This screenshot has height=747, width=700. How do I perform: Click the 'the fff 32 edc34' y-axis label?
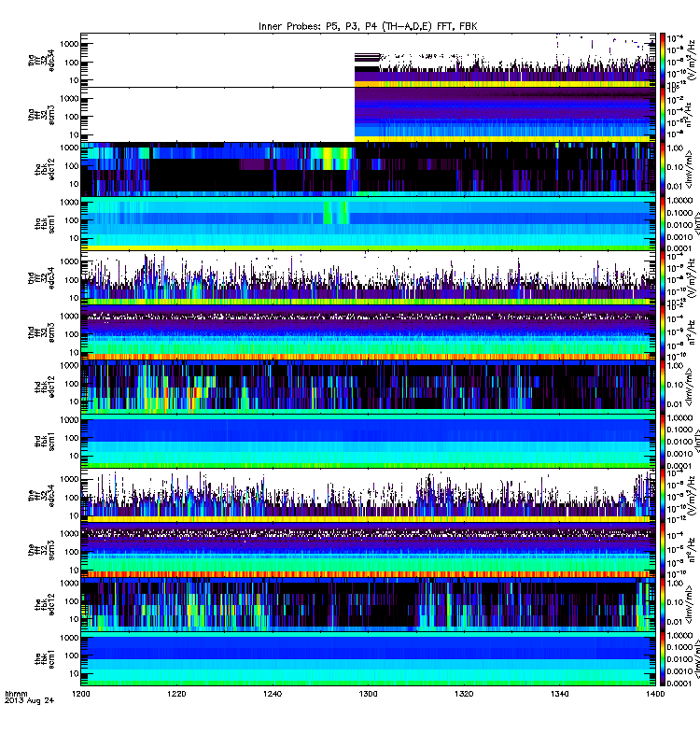[41, 495]
